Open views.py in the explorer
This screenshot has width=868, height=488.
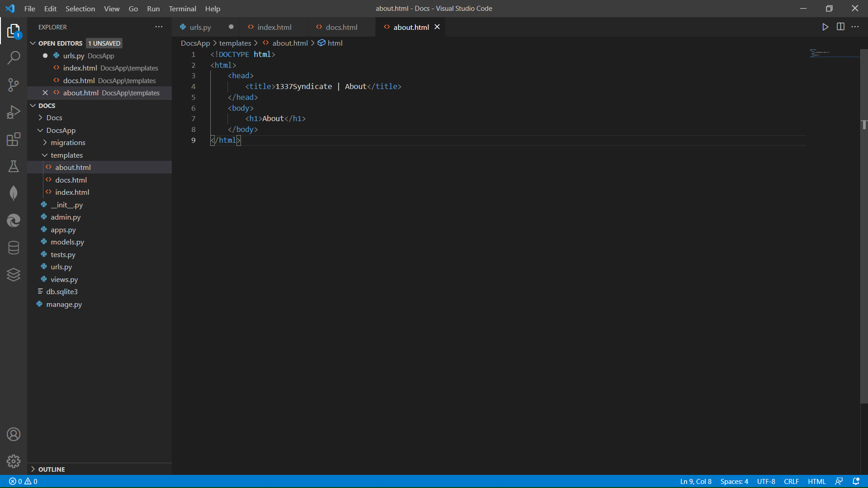[x=64, y=280]
